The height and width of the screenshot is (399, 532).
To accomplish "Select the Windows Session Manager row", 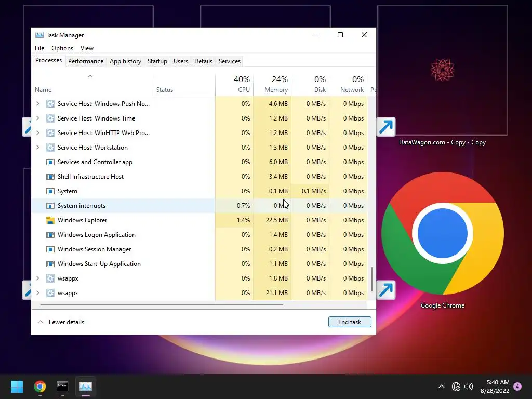I will click(x=199, y=249).
